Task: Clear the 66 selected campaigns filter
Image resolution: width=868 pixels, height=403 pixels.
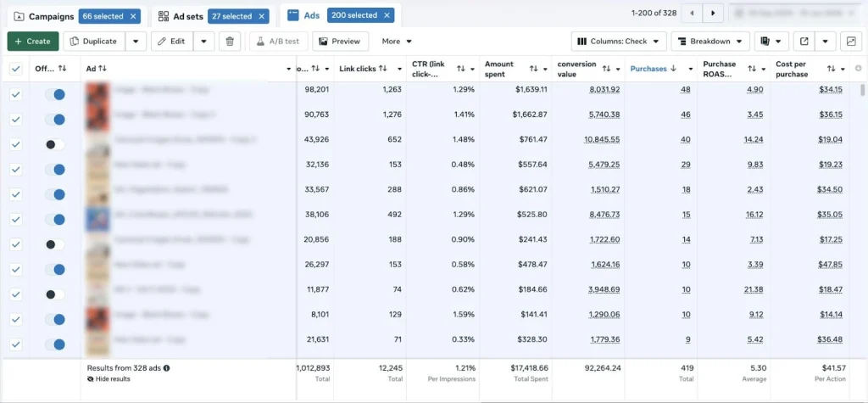Action: pyautogui.click(x=133, y=16)
